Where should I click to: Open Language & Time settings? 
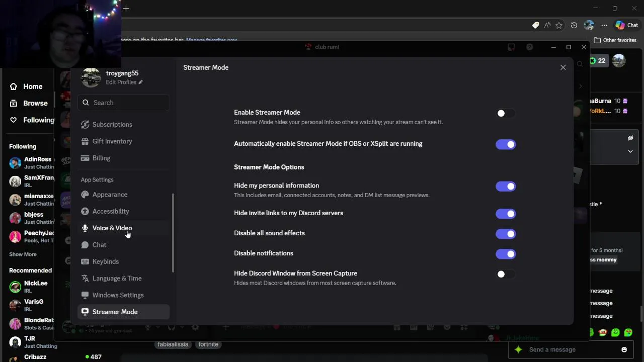pos(124,278)
